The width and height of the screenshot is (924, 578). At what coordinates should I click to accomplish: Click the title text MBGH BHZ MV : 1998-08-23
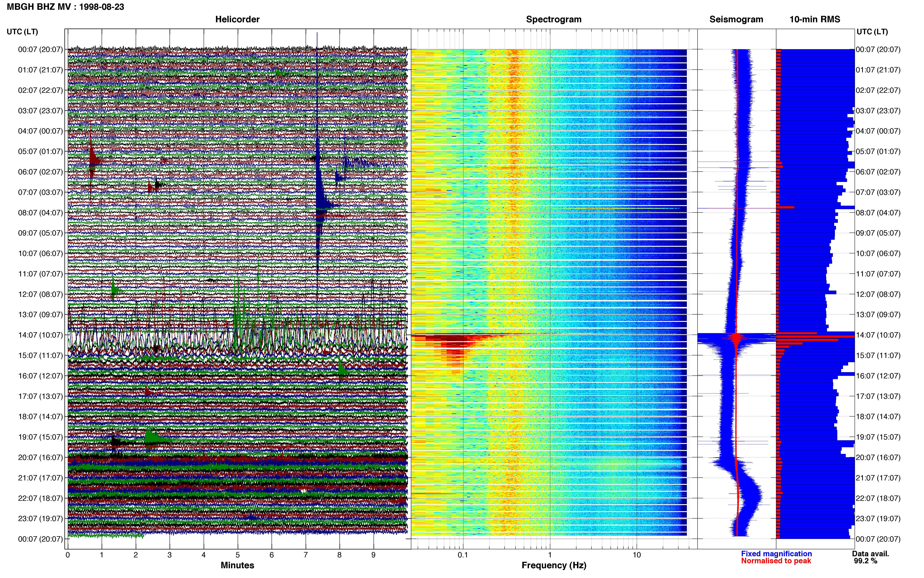(65, 7)
